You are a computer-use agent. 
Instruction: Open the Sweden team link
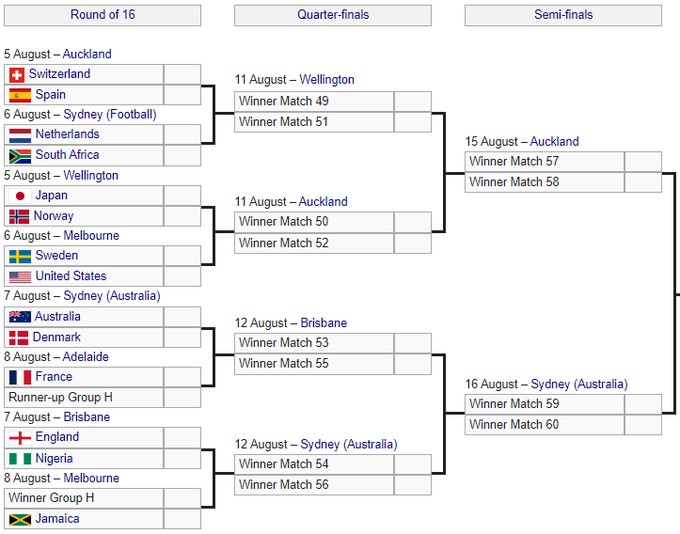(56, 256)
